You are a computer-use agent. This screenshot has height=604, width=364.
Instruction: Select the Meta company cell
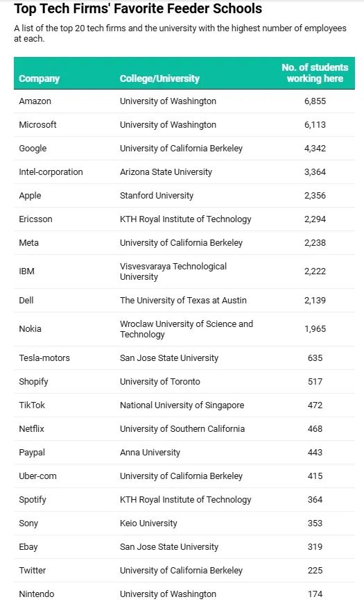[29, 243]
